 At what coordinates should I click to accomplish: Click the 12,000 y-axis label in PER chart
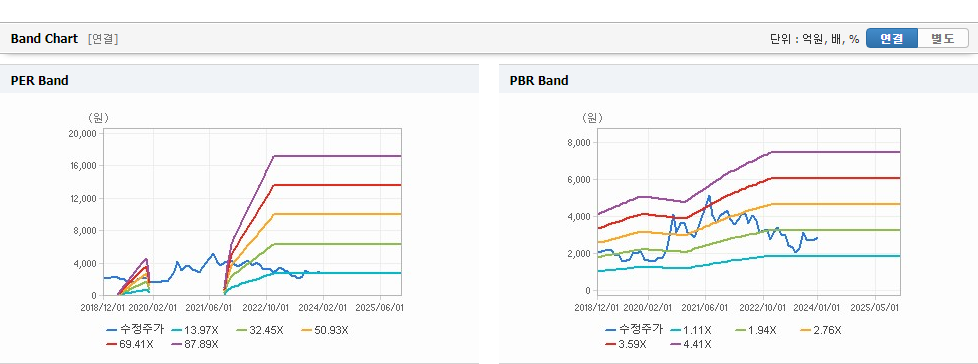(82, 198)
